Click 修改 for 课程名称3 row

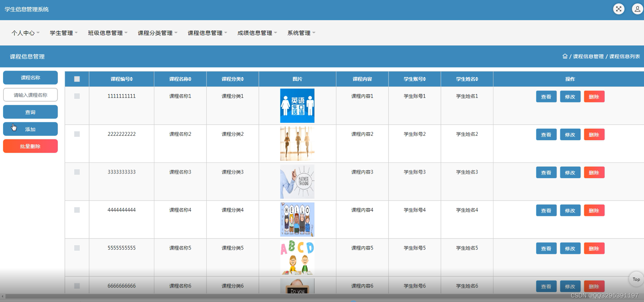[x=570, y=172]
